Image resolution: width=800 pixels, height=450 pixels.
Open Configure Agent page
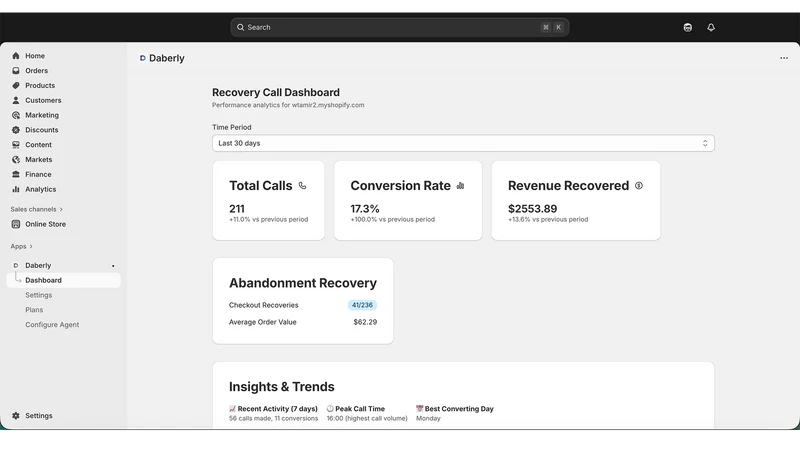[x=52, y=324]
